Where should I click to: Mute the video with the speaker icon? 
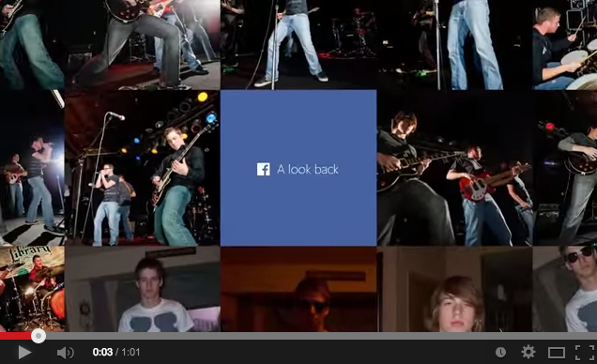tap(65, 353)
